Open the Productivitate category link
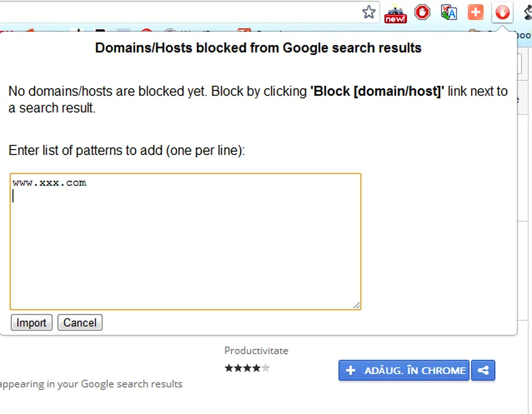This screenshot has width=532, height=414. tap(256, 351)
